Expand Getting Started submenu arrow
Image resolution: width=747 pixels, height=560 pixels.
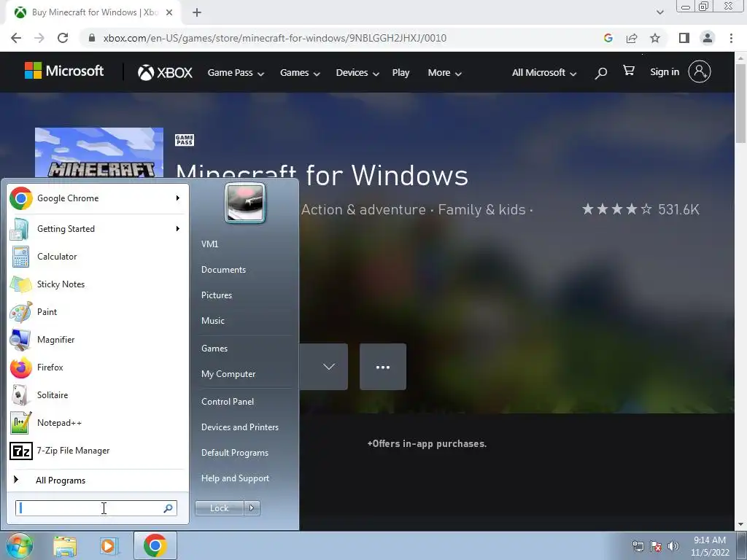(178, 228)
